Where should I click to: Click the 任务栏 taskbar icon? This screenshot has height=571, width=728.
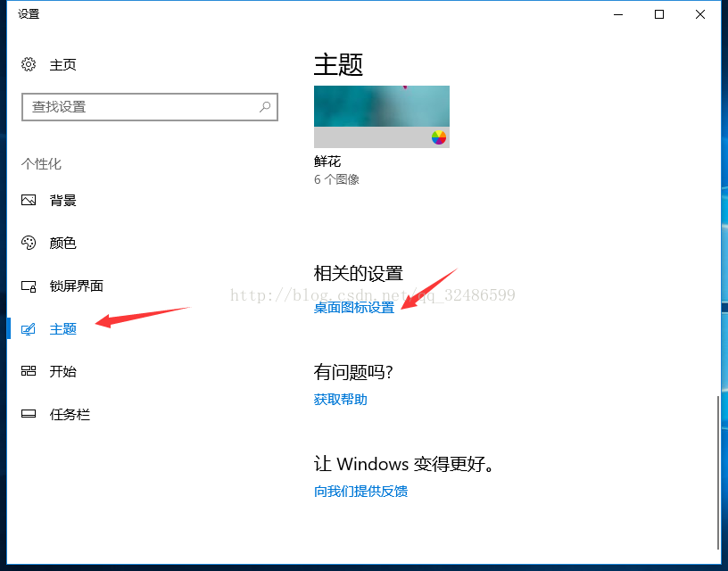(x=29, y=414)
